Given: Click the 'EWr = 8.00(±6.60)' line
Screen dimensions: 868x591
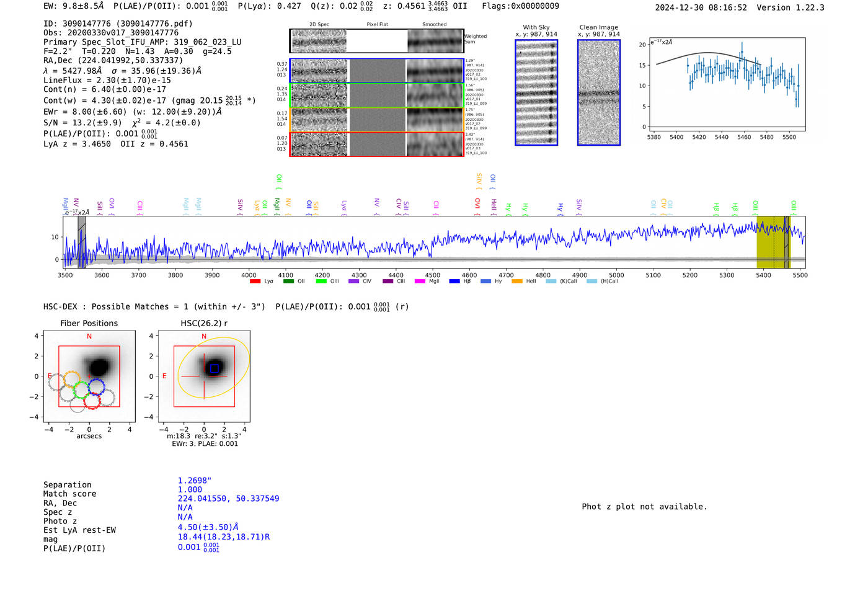Looking at the screenshot, I should tap(85, 112).
